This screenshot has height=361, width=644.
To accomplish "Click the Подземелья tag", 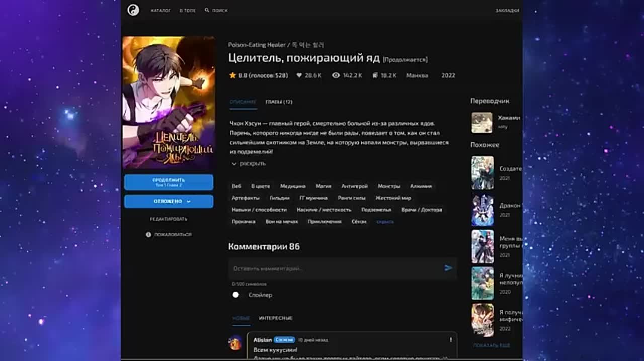I will [376, 210].
